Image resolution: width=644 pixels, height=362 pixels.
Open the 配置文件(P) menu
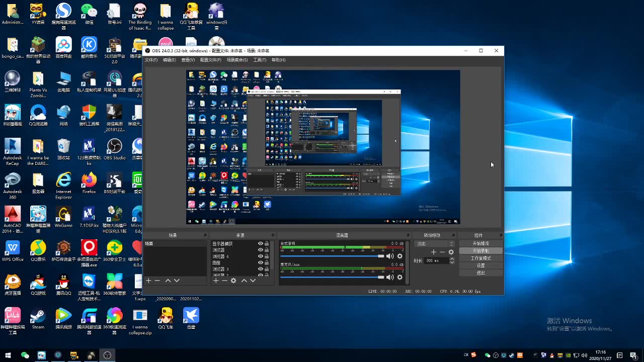210,60
